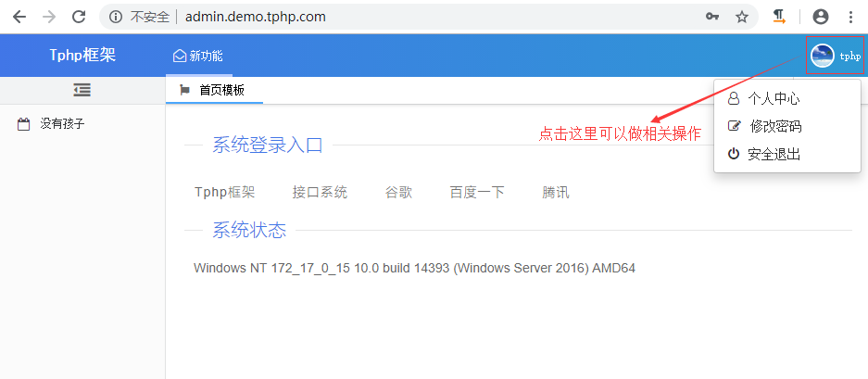Click the tphp user avatar image
Viewport: 868px width, 379px height.
[x=823, y=56]
